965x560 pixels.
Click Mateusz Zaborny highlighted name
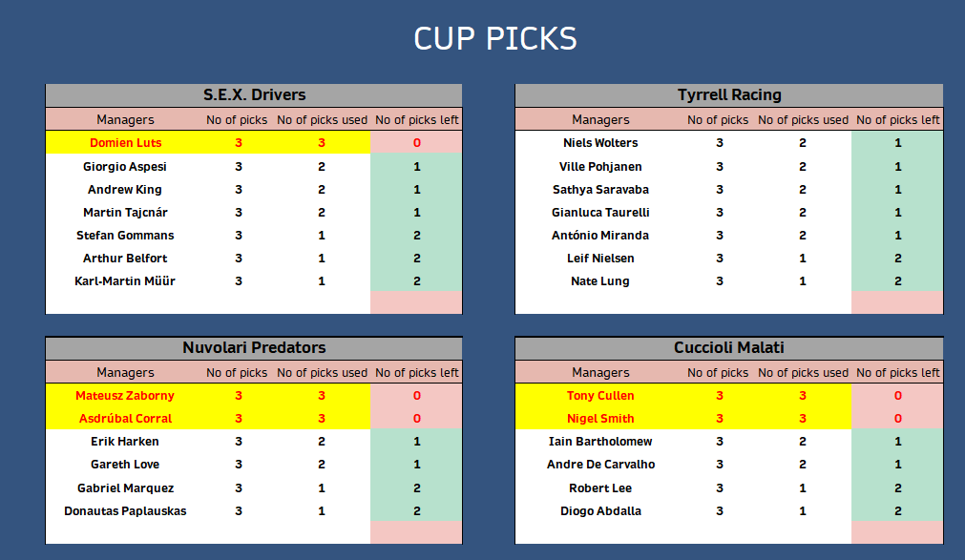(125, 396)
